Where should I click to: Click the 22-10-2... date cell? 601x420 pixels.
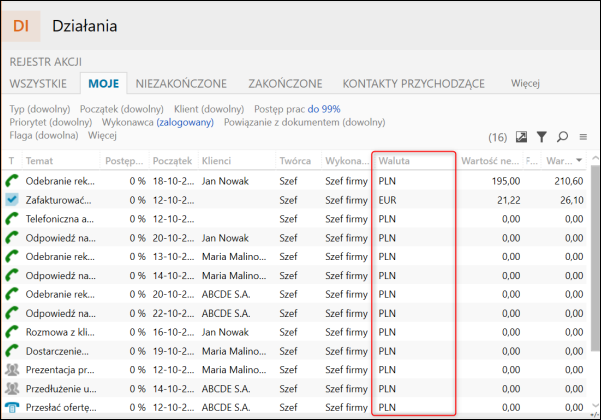pos(173,313)
